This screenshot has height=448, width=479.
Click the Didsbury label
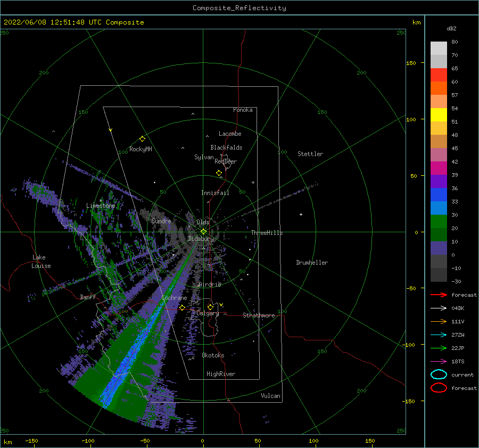click(201, 239)
